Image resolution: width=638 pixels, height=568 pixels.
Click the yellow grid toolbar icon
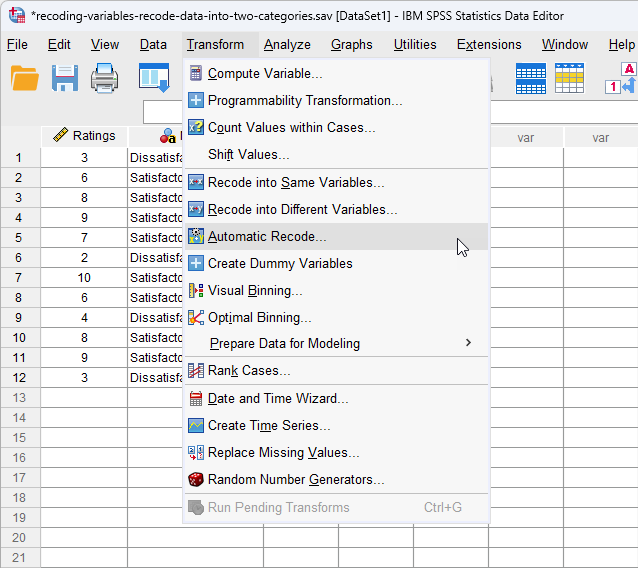point(569,78)
